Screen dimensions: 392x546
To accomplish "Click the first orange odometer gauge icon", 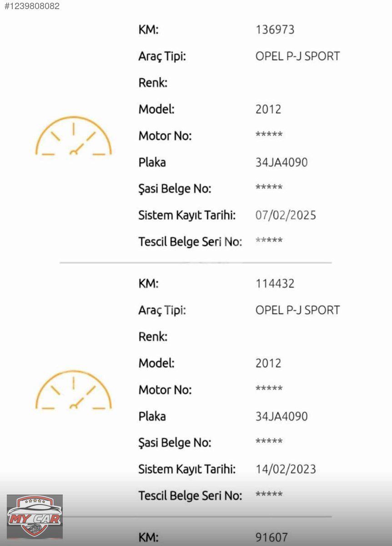I will [x=74, y=136].
